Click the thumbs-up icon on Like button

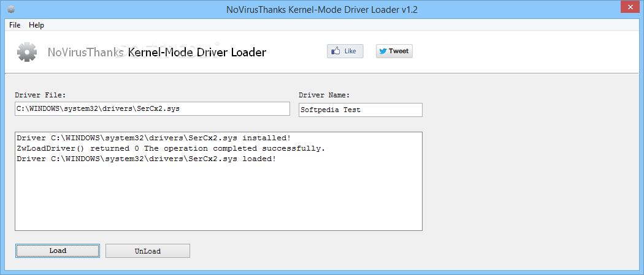click(336, 51)
